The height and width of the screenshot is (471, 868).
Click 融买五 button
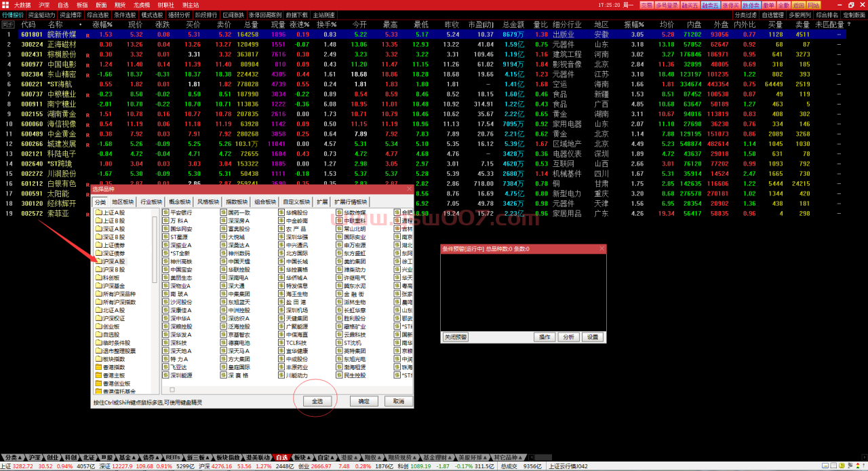coord(690,5)
